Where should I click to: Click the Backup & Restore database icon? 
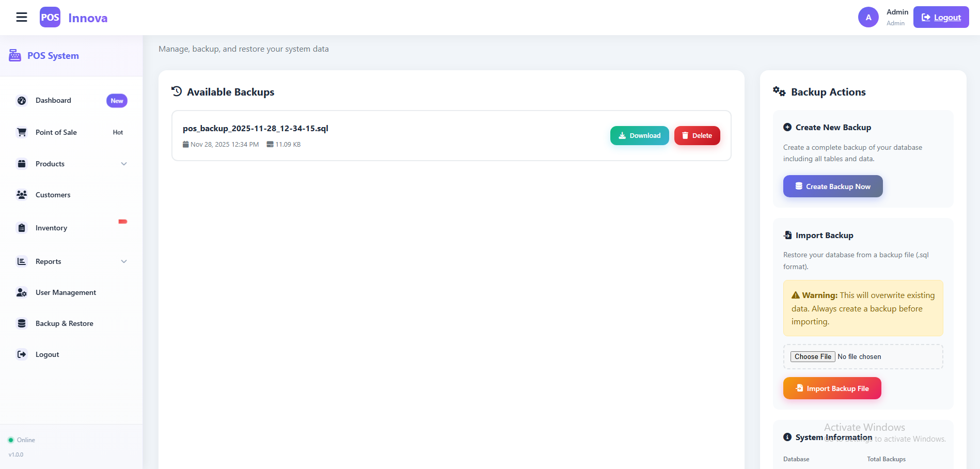tap(22, 323)
